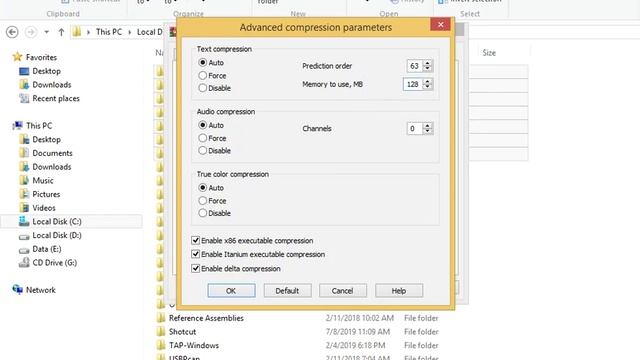
Task: Open Videos folder in navigation pane
Action: 44,208
